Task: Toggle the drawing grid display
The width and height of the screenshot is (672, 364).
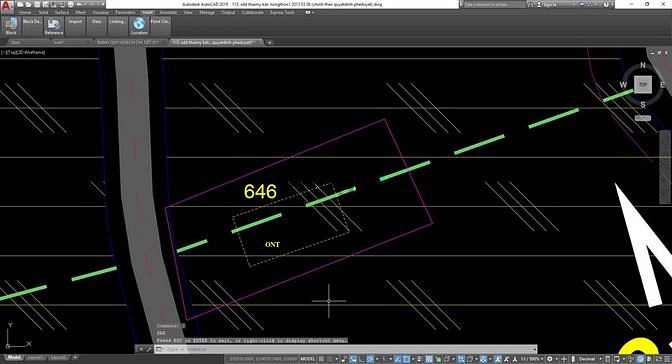Action: click(x=321, y=358)
